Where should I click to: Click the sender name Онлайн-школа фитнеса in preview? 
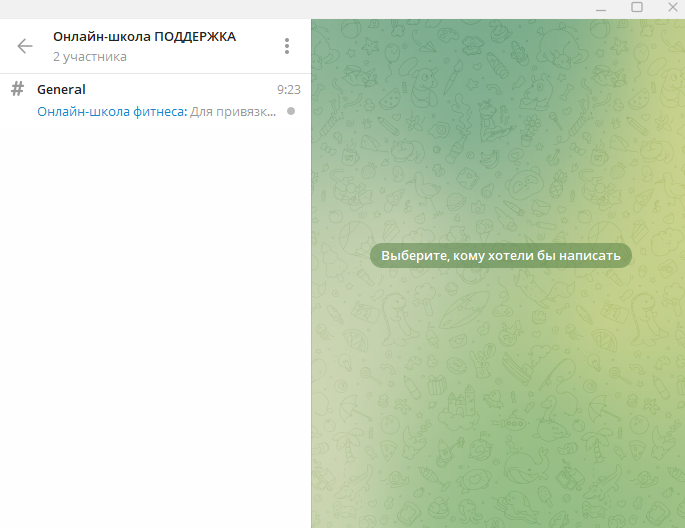coord(111,112)
